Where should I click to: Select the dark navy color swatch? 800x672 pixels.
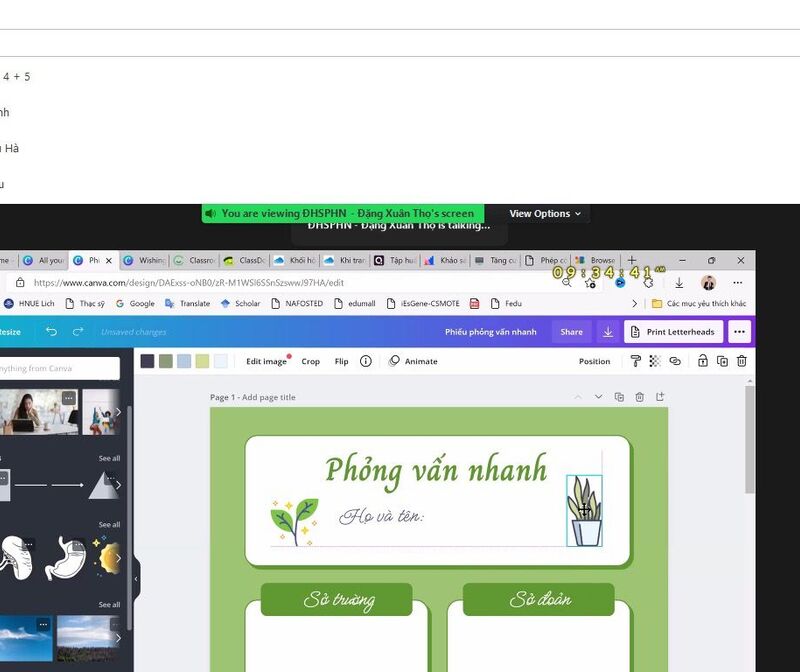[x=148, y=361]
